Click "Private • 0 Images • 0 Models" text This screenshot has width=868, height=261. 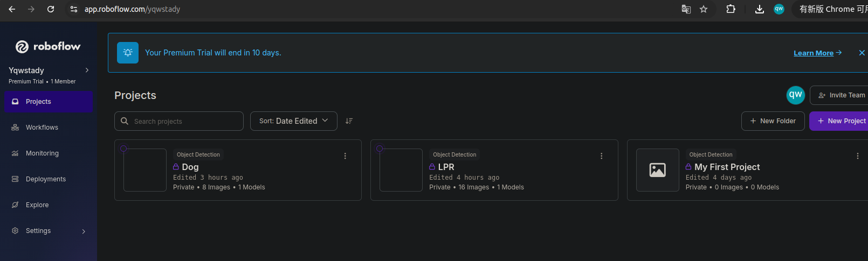[732, 187]
